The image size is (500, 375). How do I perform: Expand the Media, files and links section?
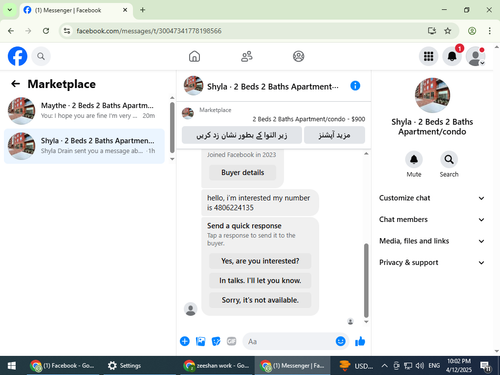432,241
